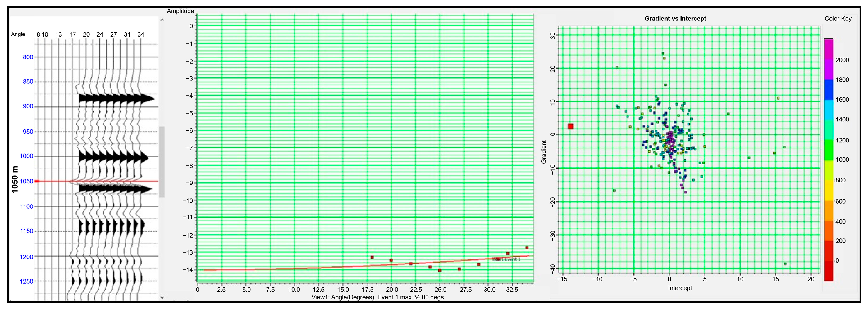868x312 pixels.
Task: Click the red data point at 25 degrees
Action: click(440, 270)
